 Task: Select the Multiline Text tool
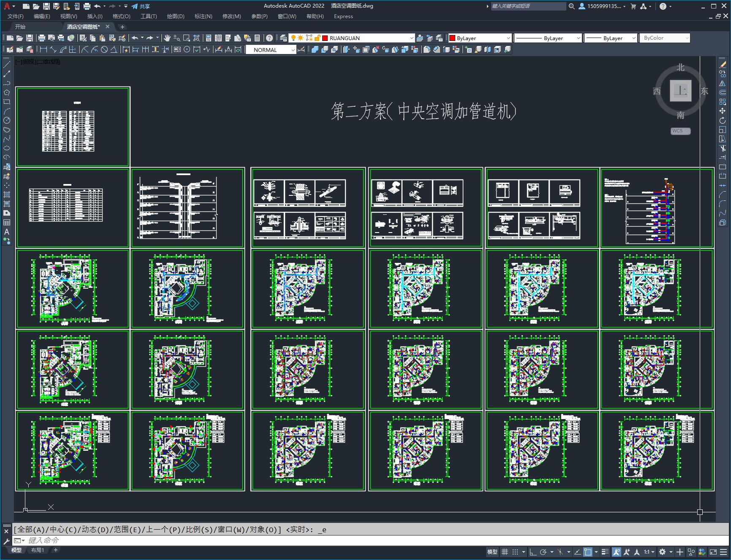coord(7,232)
